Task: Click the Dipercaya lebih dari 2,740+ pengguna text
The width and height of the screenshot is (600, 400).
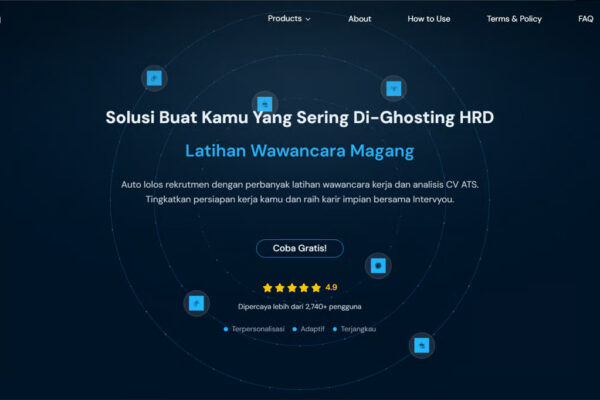Action: pyautogui.click(x=300, y=306)
